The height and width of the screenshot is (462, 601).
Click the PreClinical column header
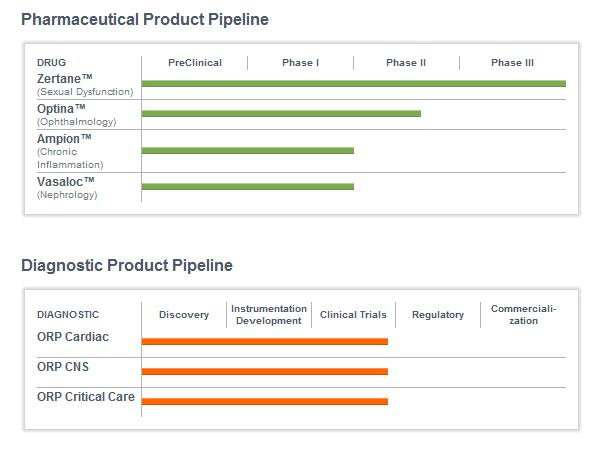pyautogui.click(x=195, y=63)
